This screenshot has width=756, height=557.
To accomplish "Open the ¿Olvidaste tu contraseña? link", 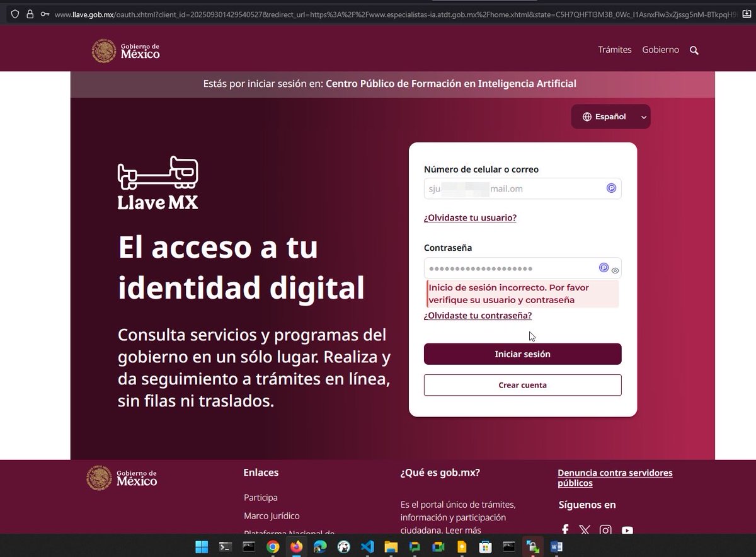I will tap(478, 315).
